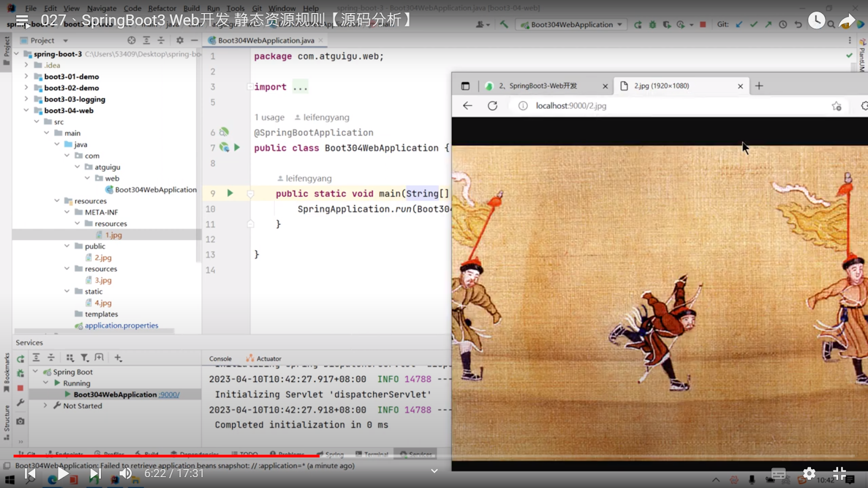Skip to next video
This screenshot has height=488, width=868.
coord(95,474)
